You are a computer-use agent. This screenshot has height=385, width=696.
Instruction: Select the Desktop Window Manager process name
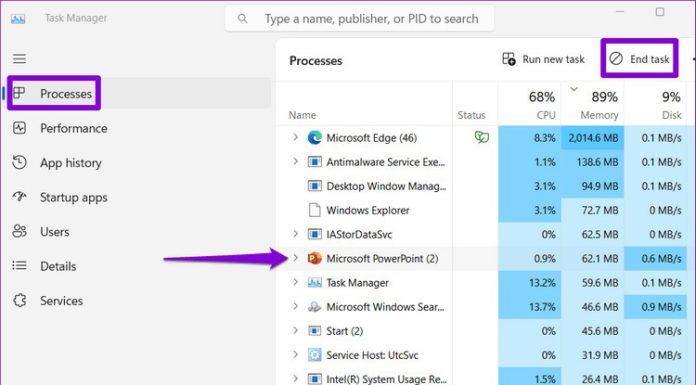pos(386,187)
